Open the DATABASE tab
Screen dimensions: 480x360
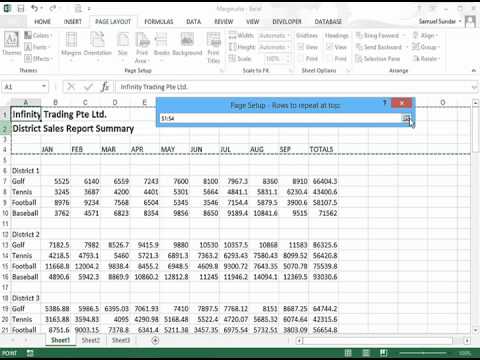[328, 22]
